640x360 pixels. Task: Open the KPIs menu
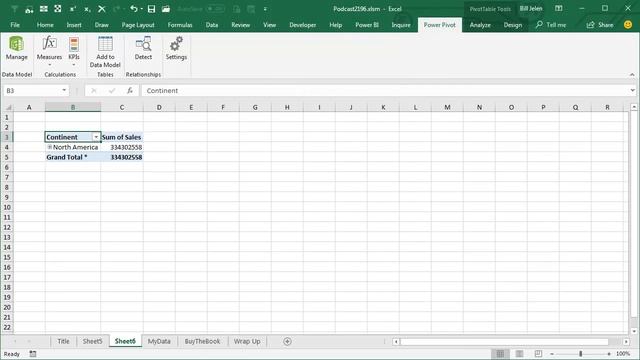point(74,51)
